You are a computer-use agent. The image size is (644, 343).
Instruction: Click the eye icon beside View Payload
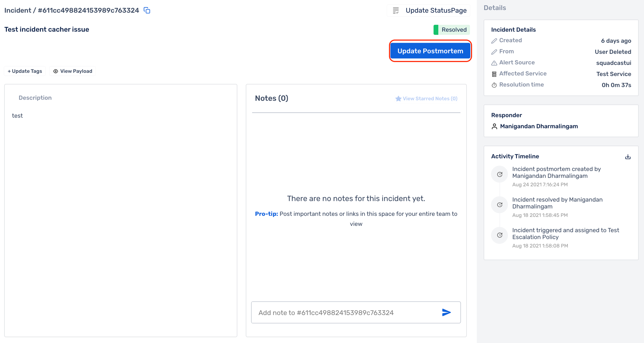[x=56, y=71]
